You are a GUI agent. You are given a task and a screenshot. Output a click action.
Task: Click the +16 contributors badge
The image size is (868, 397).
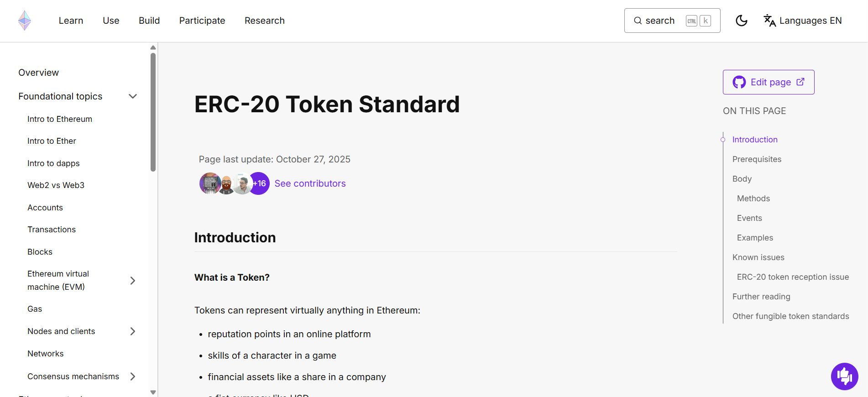coord(259,183)
